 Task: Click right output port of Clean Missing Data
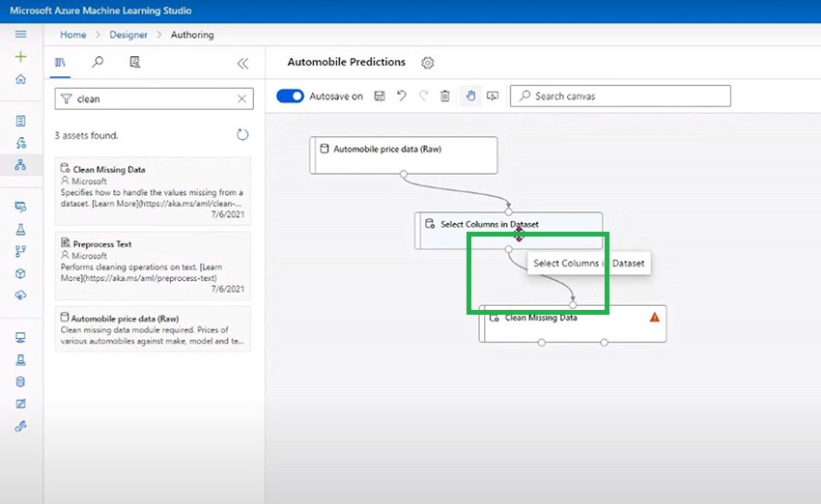tap(605, 343)
